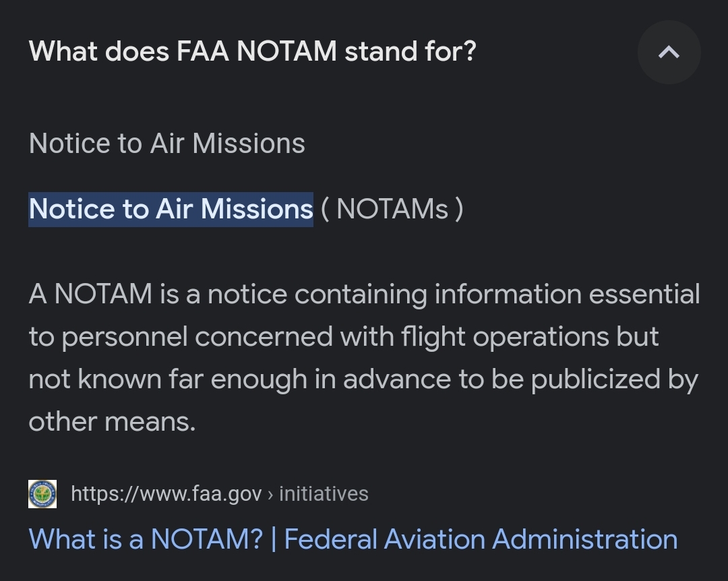Open the "What is a NOTAM?" link
Image resolution: width=728 pixels, height=581 pixels.
145,539
